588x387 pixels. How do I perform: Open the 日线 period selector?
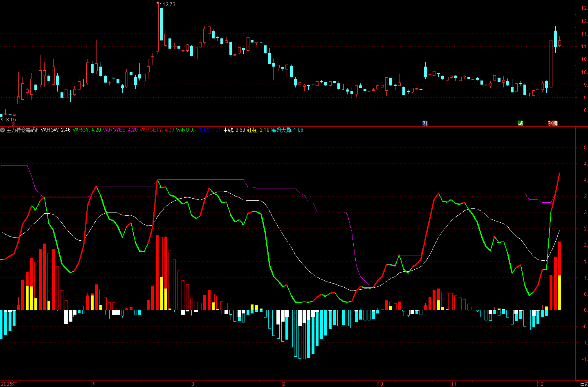click(584, 384)
